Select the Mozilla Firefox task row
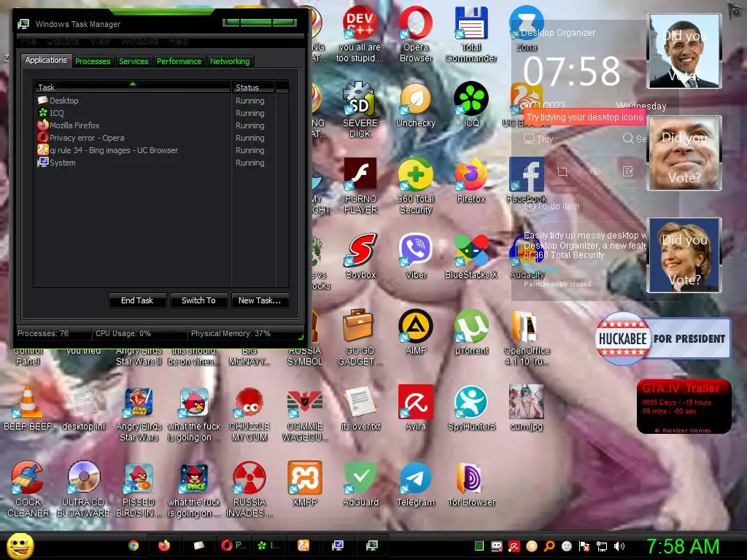Viewport: 747px width, 560px height. 133,125
